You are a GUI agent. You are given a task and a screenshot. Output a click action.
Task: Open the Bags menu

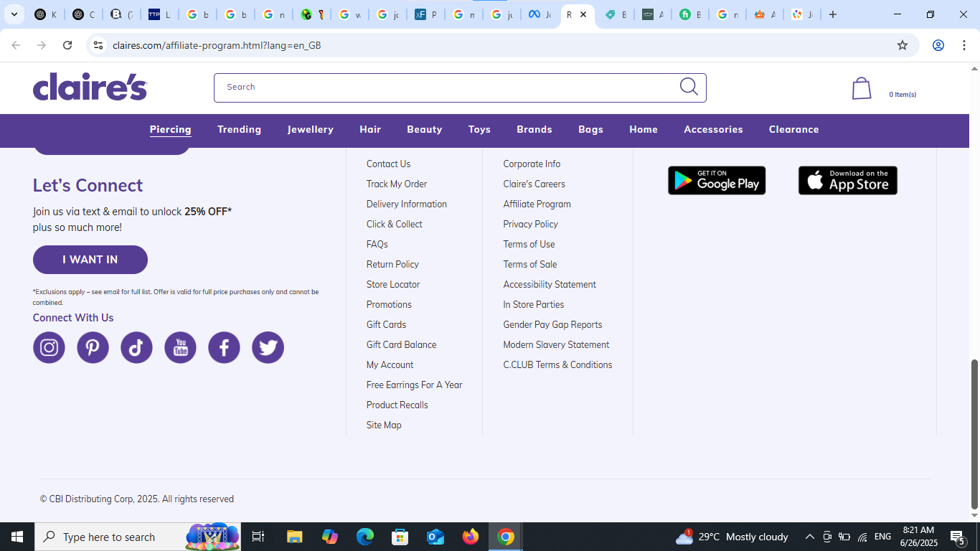click(590, 129)
